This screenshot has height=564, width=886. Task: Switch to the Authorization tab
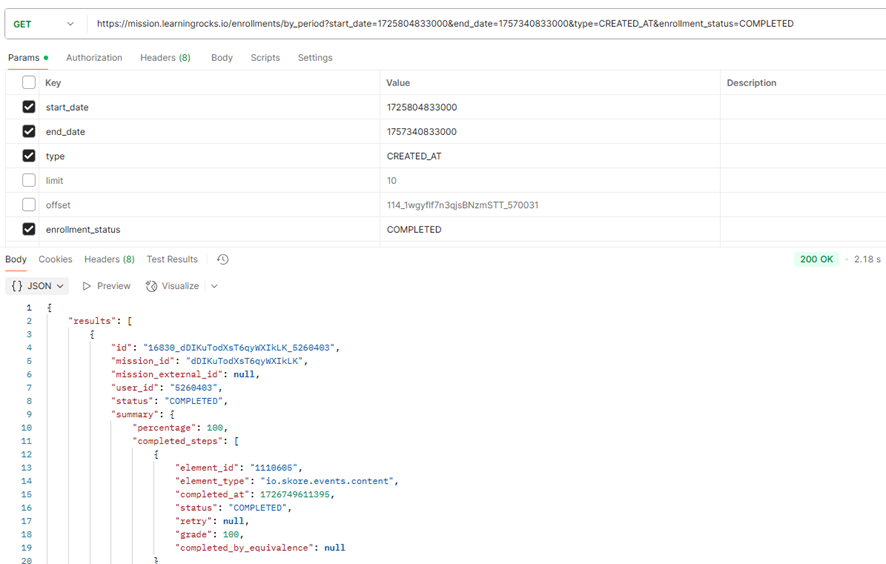point(94,58)
